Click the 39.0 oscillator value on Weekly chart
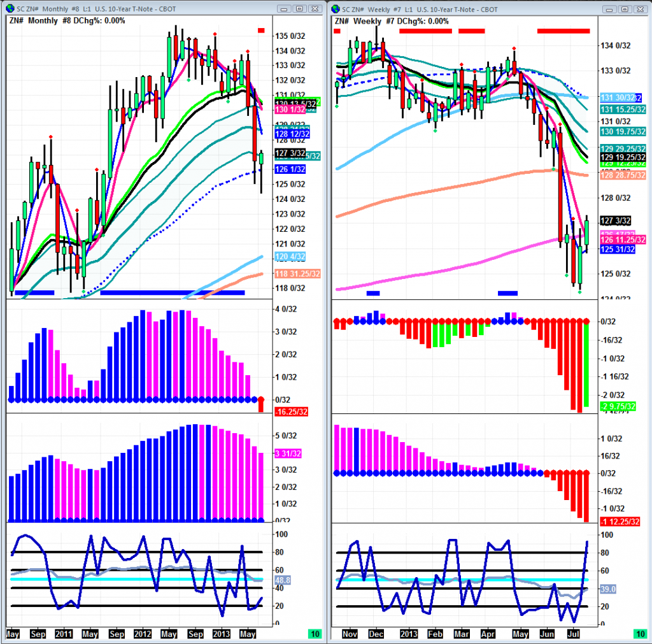This screenshot has width=652, height=644. pyautogui.click(x=607, y=590)
